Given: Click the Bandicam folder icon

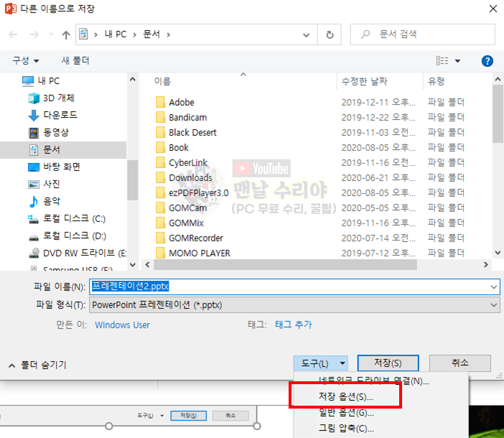Looking at the screenshot, I should click(160, 117).
